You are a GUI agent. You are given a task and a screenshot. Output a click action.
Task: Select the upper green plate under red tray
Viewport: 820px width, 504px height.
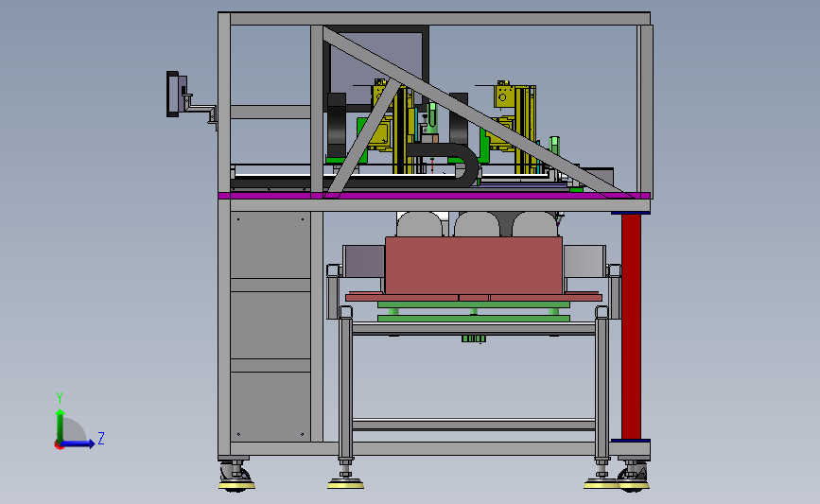[x=474, y=304]
